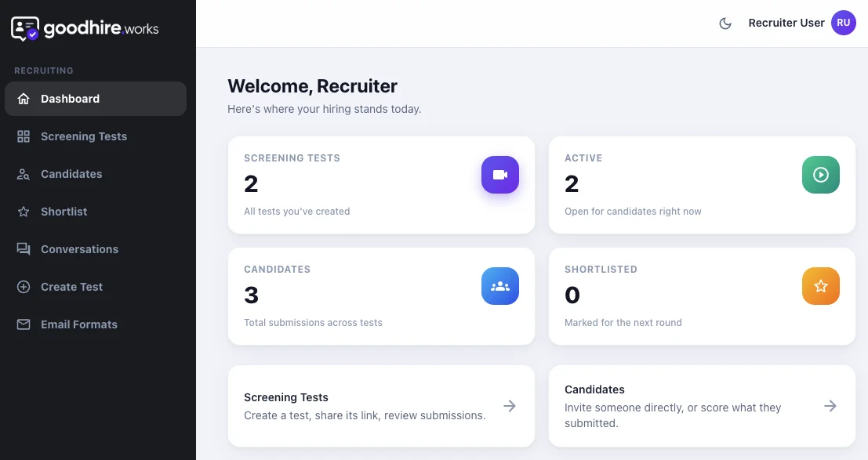The image size is (868, 460).
Task: Open the Screening Tests quick link title
Action: click(x=286, y=397)
